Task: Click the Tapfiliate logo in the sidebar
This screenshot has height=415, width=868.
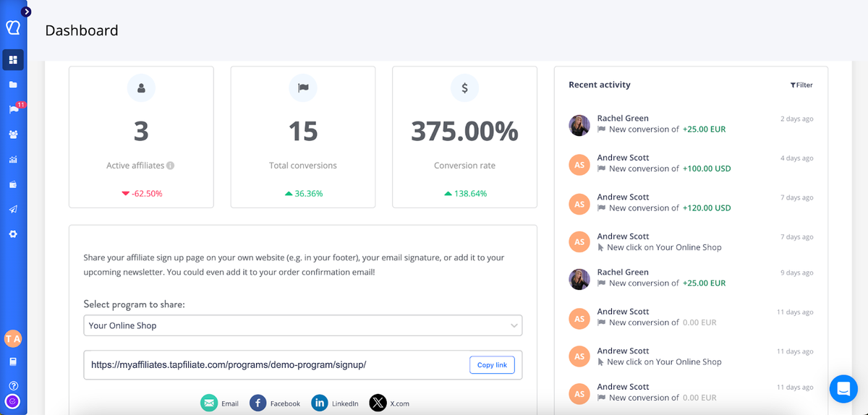Action: pos(13,27)
